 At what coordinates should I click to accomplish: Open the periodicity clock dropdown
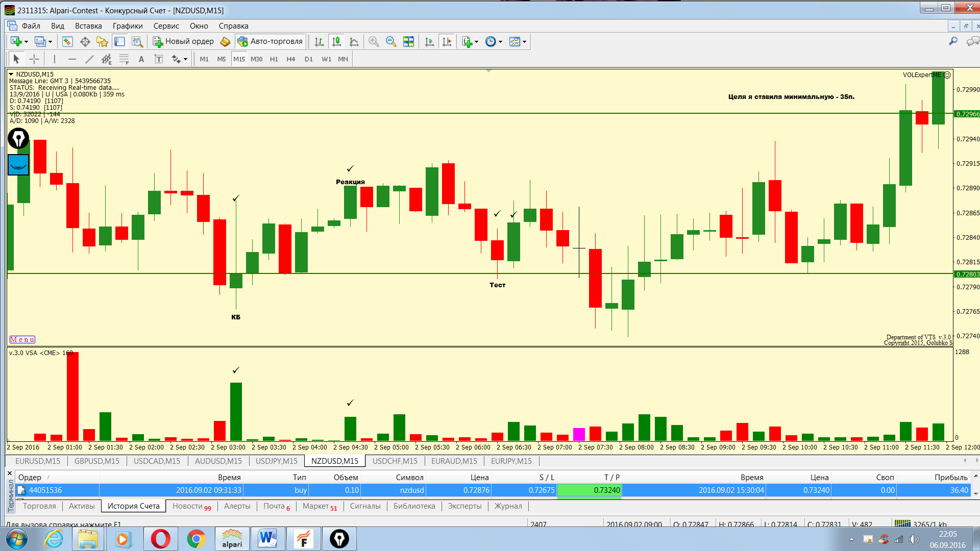click(x=500, y=42)
